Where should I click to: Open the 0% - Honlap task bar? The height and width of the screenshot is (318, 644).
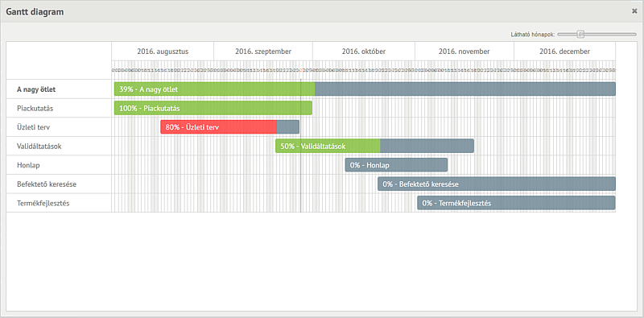pyautogui.click(x=396, y=165)
